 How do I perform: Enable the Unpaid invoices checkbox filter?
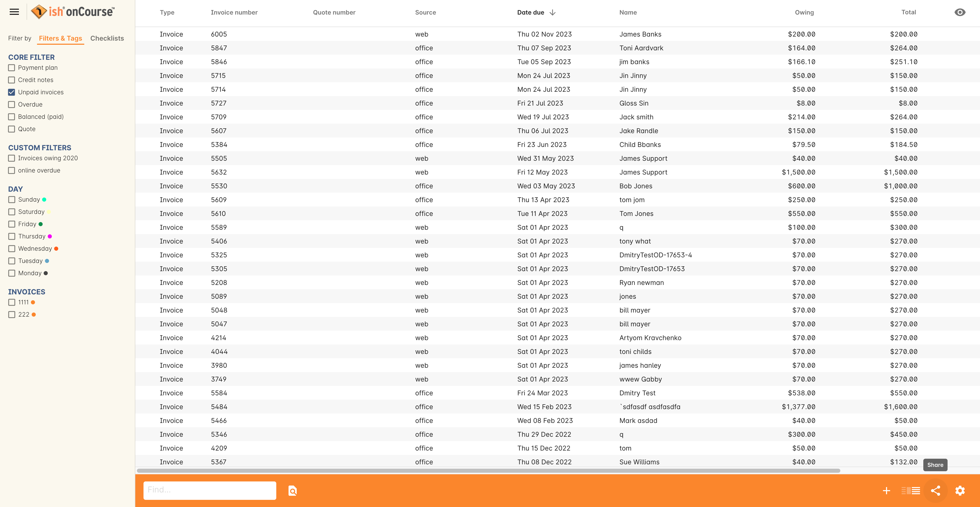click(12, 92)
